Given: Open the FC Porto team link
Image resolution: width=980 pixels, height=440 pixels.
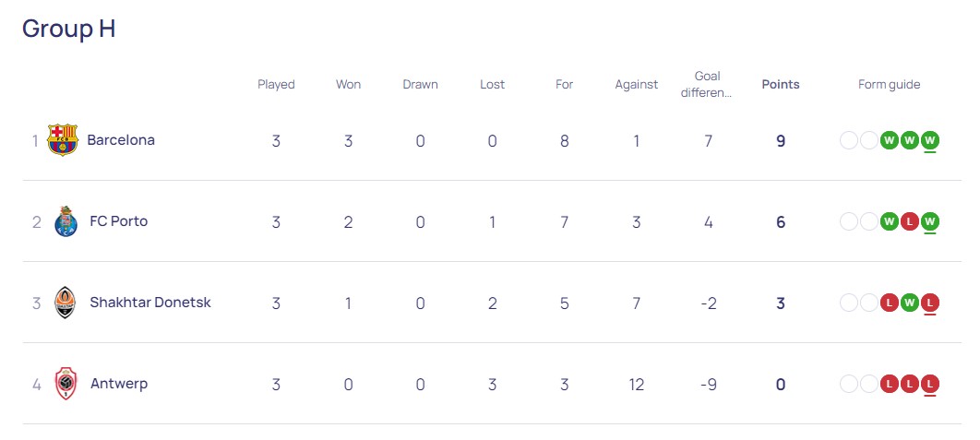Looking at the screenshot, I should (119, 221).
